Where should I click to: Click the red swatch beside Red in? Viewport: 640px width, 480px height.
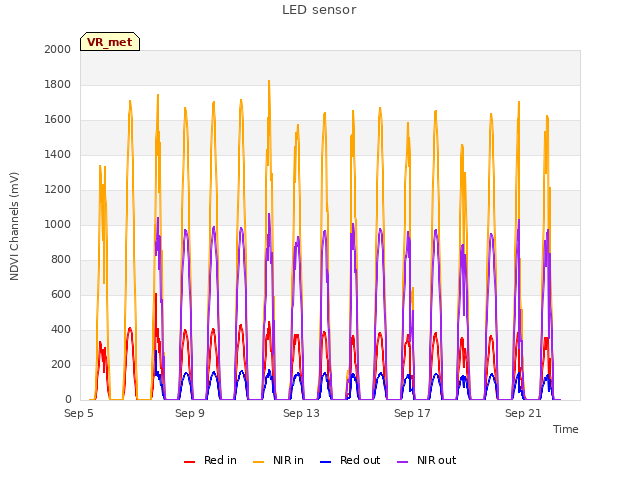[x=189, y=462]
